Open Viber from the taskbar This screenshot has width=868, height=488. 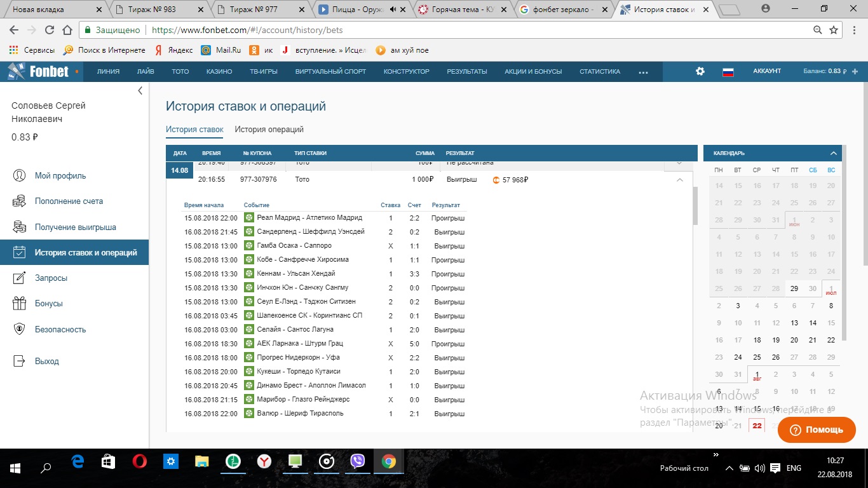point(358,461)
